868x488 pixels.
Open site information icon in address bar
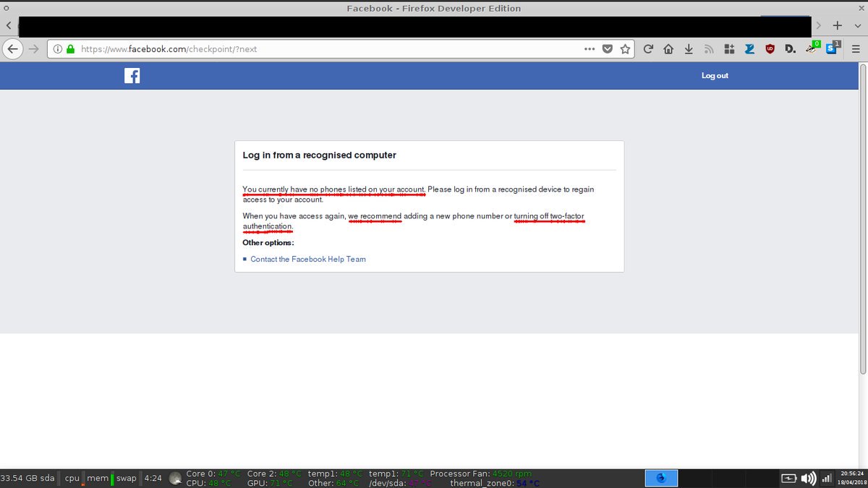58,49
